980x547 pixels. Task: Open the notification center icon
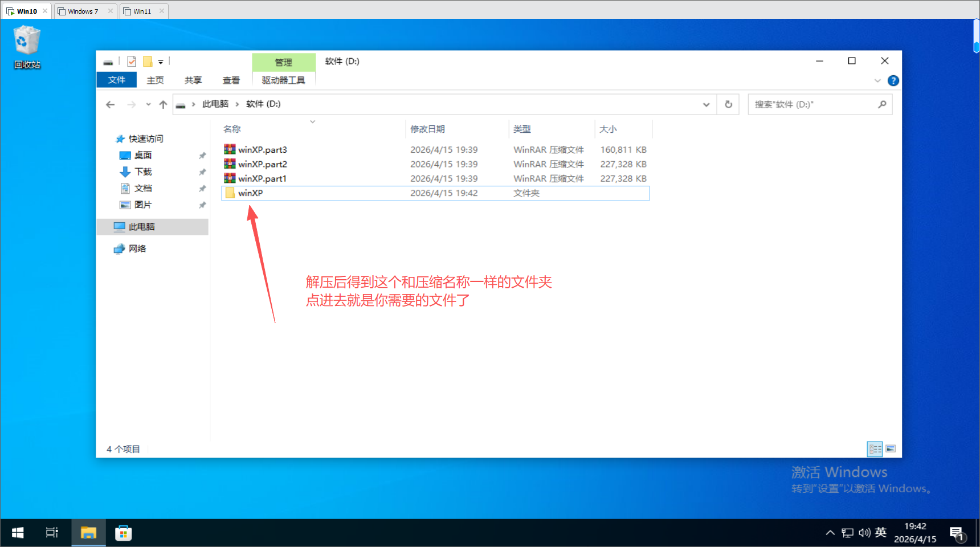click(957, 534)
